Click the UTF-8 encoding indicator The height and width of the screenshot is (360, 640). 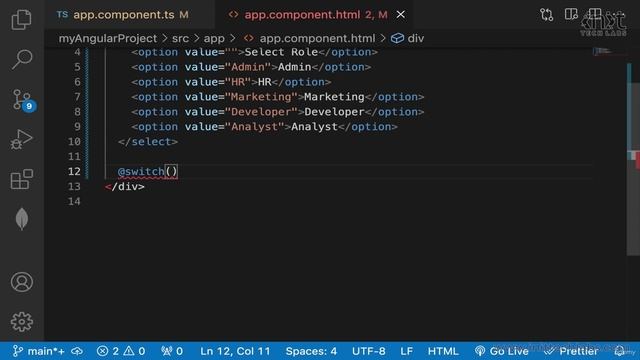tap(369, 351)
